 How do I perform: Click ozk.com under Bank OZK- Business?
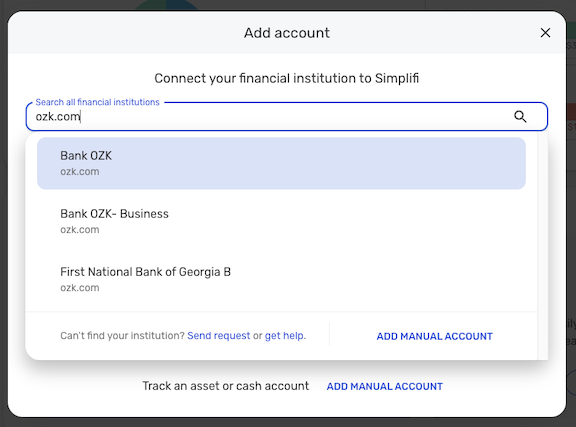pos(80,230)
